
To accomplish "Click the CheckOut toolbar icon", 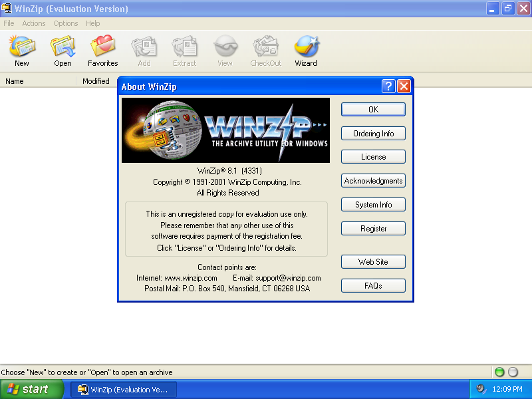I will (x=265, y=51).
